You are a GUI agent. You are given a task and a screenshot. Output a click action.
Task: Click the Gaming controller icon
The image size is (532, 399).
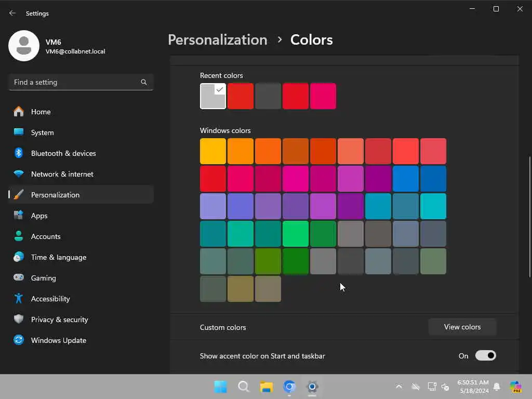coord(19,277)
